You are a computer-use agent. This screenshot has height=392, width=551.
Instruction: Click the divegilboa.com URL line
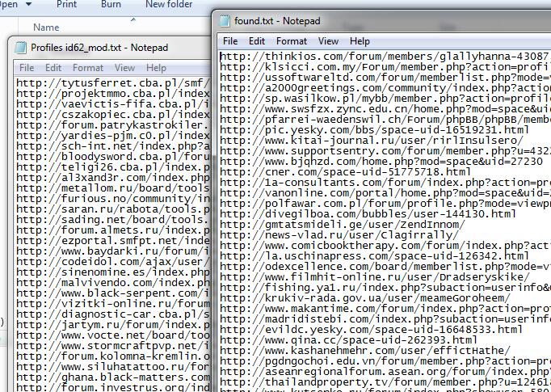point(368,214)
